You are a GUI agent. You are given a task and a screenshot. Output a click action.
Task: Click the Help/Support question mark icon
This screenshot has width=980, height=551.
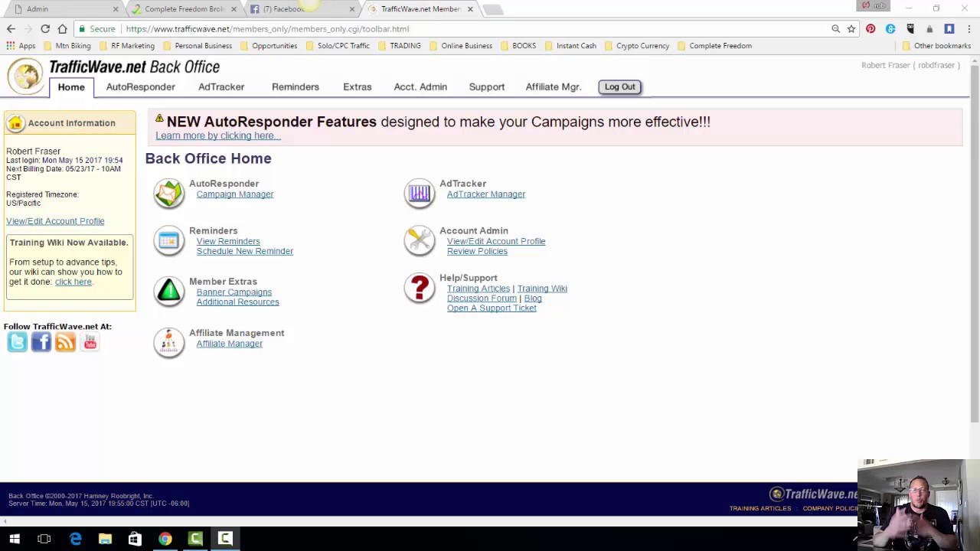[x=420, y=289]
